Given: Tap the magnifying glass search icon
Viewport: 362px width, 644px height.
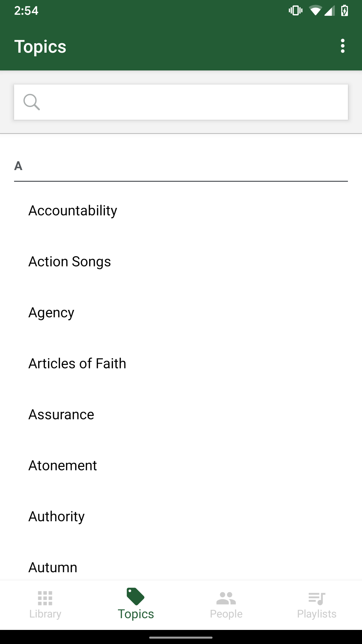Looking at the screenshot, I should click(x=32, y=102).
